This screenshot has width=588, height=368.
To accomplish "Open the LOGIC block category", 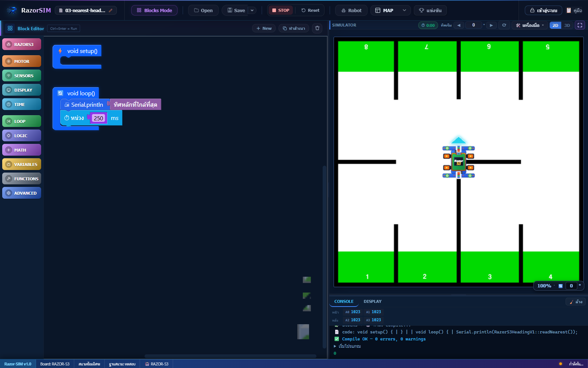I will 22,136.
